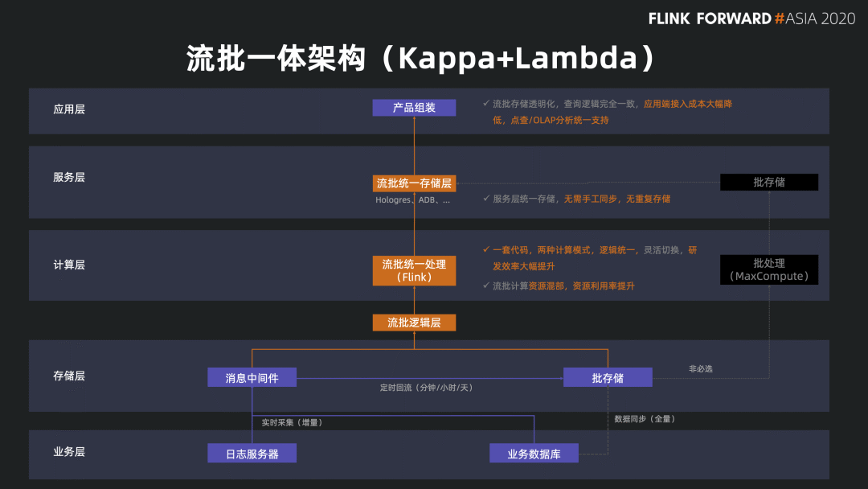The height and width of the screenshot is (489, 868).
Task: Click the purple 批存储 box in 存储层
Action: (608, 378)
